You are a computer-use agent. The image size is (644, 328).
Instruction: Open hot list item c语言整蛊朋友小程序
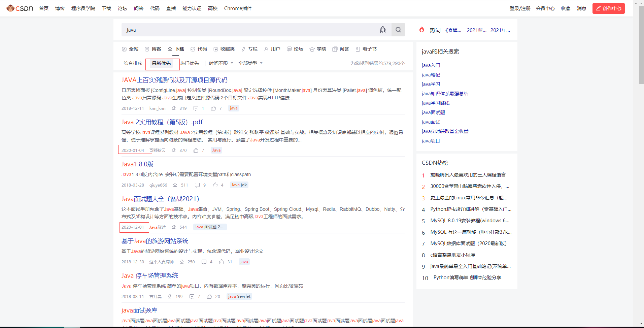point(453,255)
